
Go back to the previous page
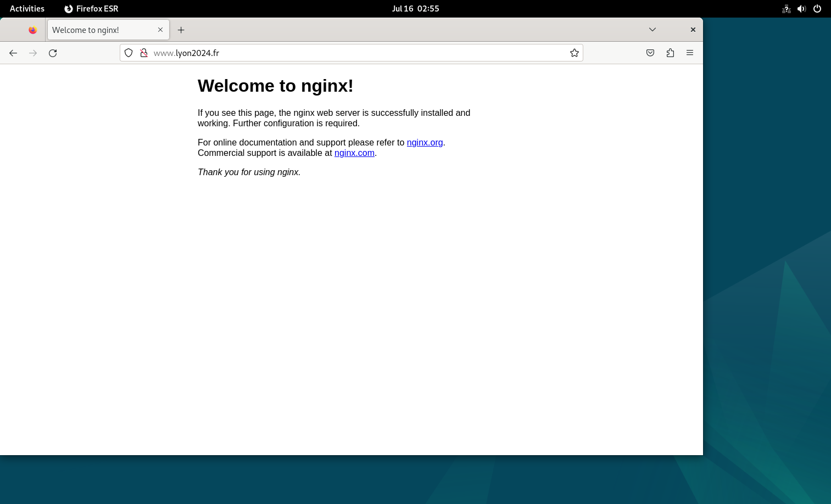pos(13,53)
